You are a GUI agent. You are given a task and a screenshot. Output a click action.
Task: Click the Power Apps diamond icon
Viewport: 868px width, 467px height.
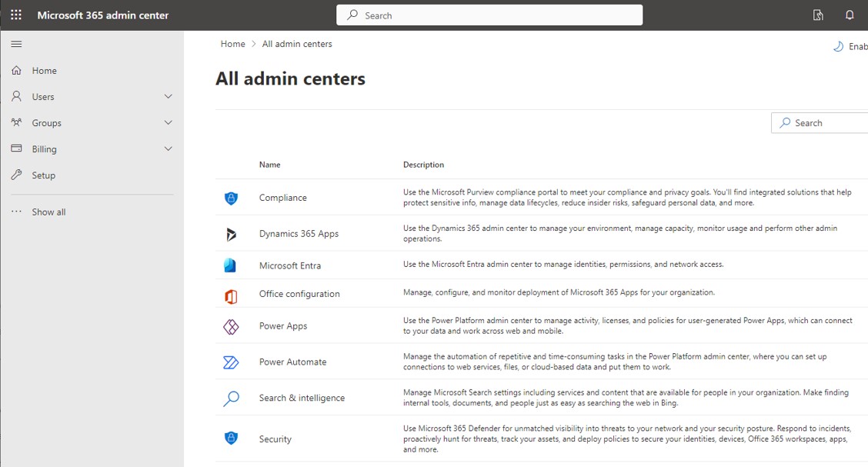point(231,327)
